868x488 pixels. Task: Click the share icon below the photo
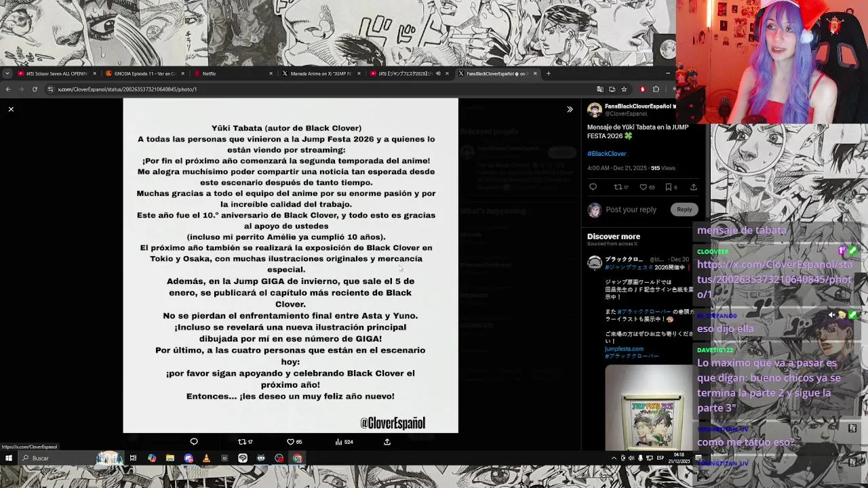click(387, 442)
